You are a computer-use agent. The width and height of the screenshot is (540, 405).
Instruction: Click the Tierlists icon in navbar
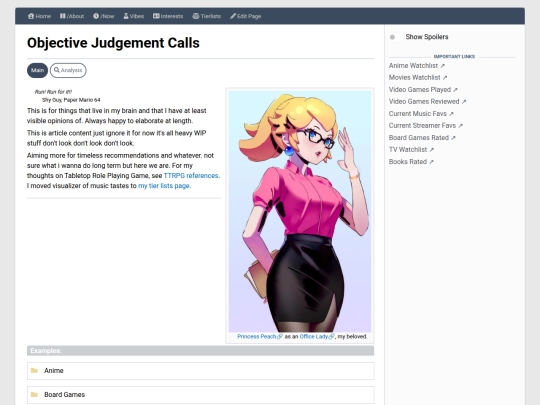196,16
